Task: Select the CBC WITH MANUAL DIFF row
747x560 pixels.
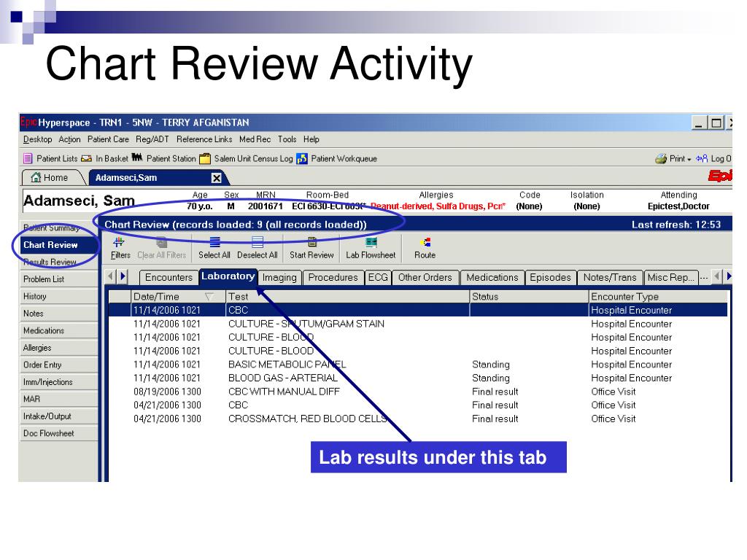Action: [x=418, y=392]
